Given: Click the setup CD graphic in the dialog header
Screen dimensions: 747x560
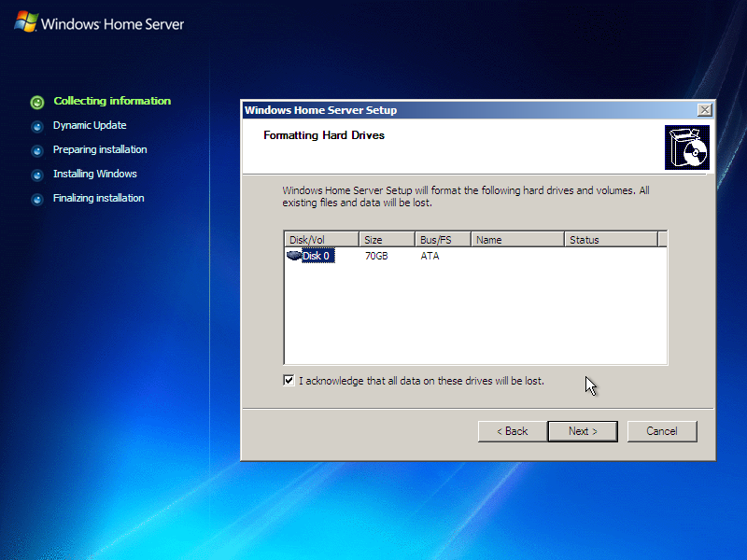Looking at the screenshot, I should pyautogui.click(x=687, y=147).
